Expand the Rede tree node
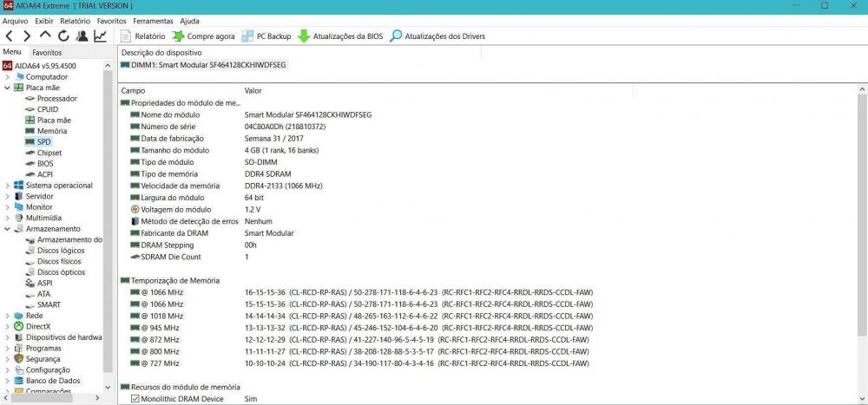 7,316
